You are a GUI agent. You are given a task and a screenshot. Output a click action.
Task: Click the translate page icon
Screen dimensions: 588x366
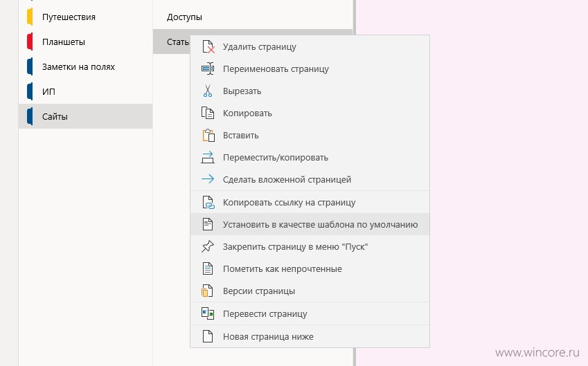click(x=208, y=313)
